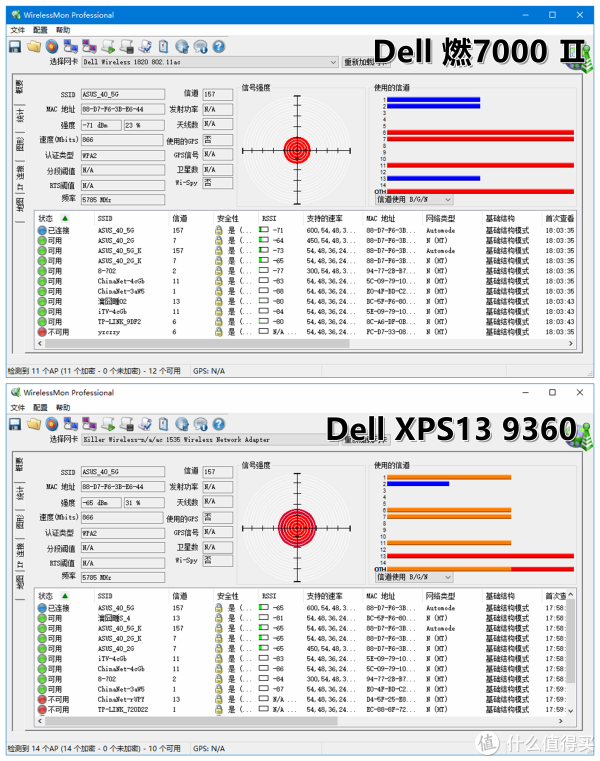The image size is (600, 761).
Task: Click the clipboard icon in upper toolbar
Action: [164, 47]
